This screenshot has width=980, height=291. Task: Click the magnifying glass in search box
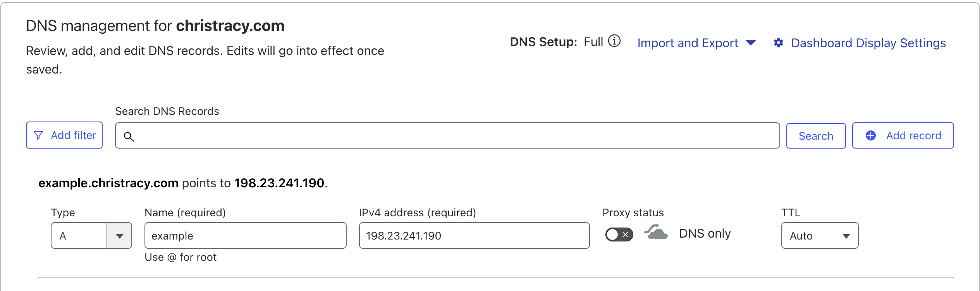[x=129, y=136]
